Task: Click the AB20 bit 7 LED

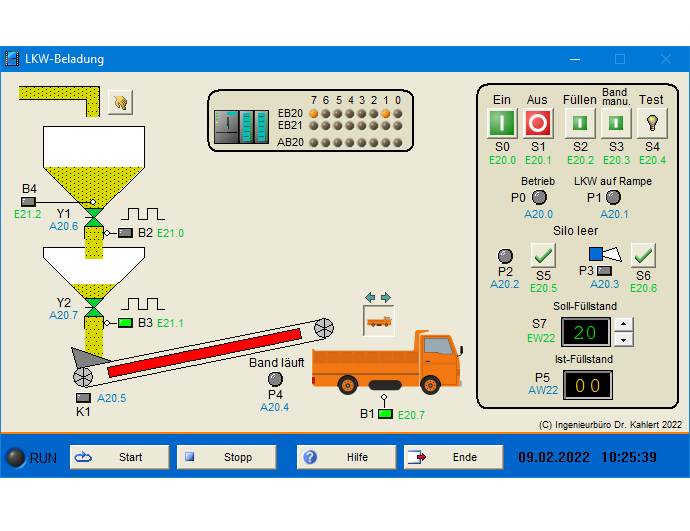Action: 314,143
